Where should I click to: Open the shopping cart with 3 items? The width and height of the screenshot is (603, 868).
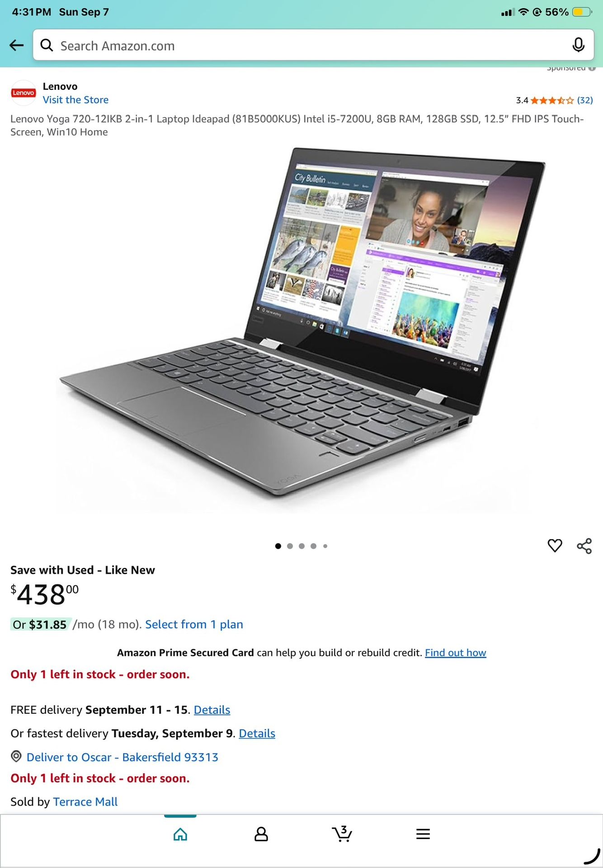pyautogui.click(x=342, y=834)
